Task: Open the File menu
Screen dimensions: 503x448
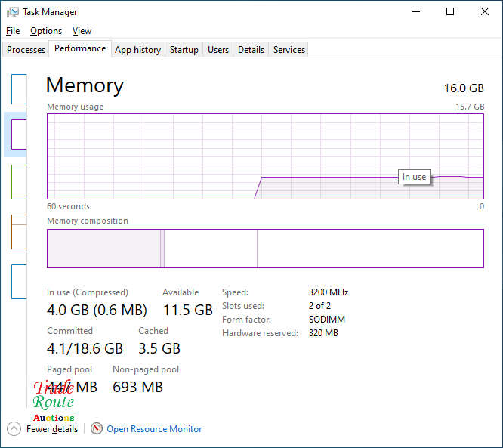Action: [x=13, y=31]
